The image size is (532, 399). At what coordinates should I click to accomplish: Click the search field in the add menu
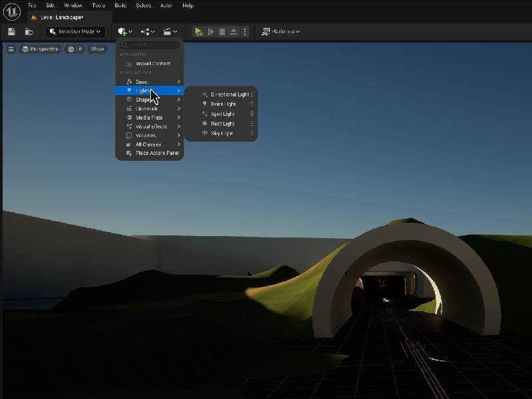pyautogui.click(x=150, y=45)
